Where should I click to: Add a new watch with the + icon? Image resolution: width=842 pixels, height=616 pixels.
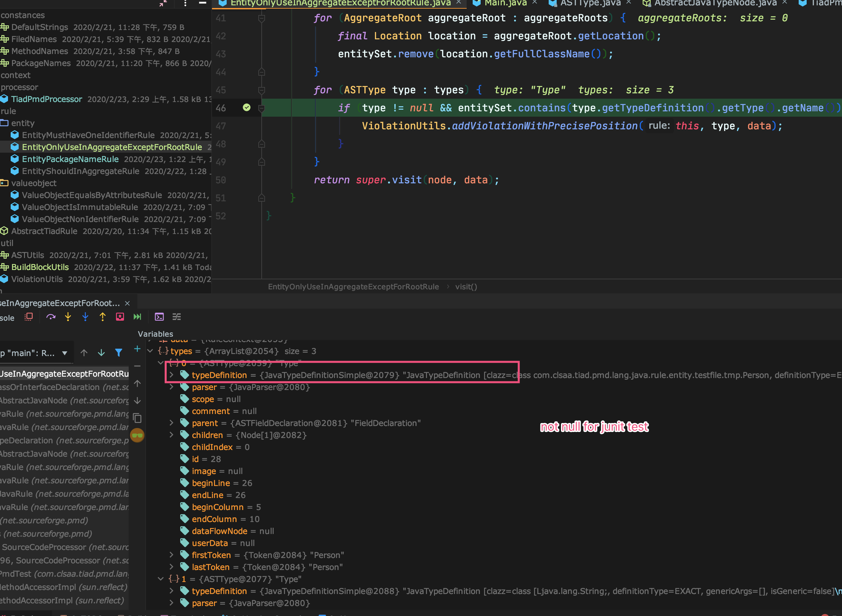[137, 349]
